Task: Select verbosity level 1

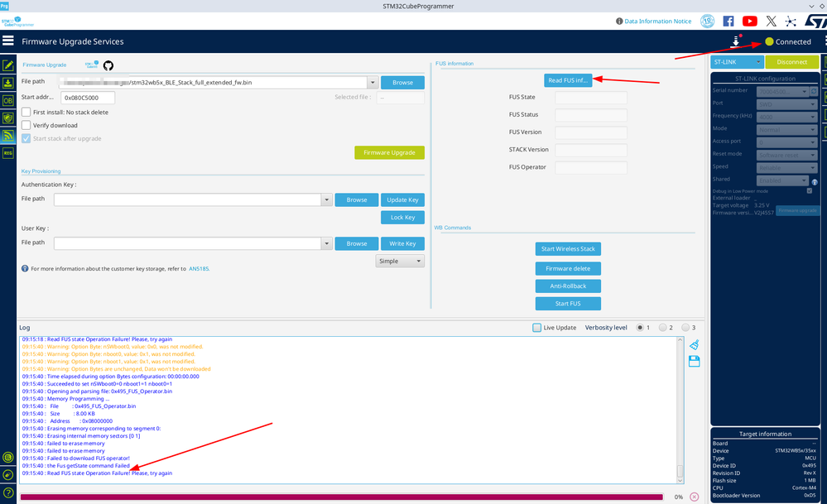Action: (640, 328)
